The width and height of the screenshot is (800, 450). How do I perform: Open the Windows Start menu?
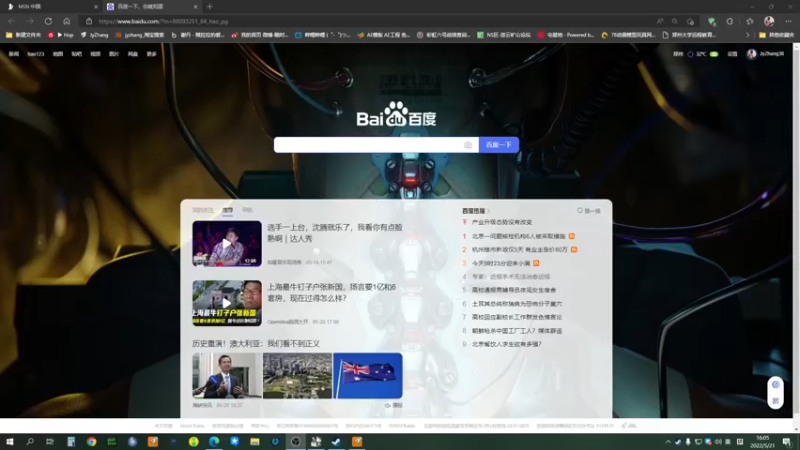[9, 442]
